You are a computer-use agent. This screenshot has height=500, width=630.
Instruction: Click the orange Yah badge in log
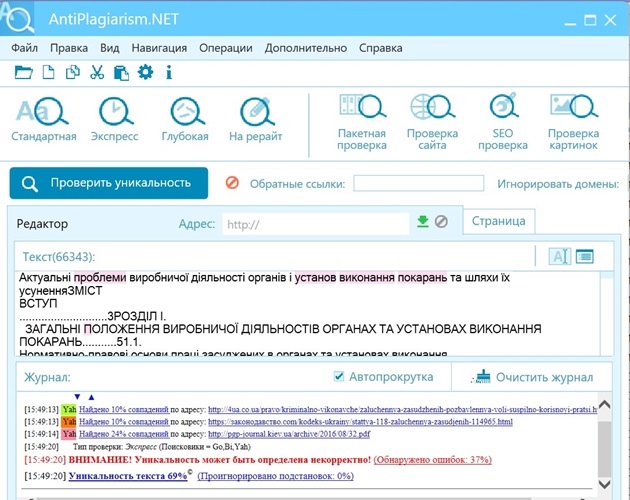pyautogui.click(x=69, y=422)
